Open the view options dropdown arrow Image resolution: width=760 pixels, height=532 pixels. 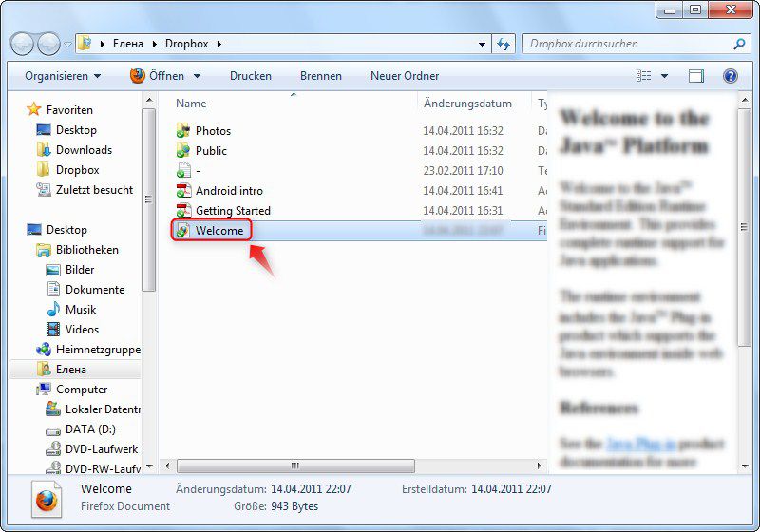(x=664, y=76)
